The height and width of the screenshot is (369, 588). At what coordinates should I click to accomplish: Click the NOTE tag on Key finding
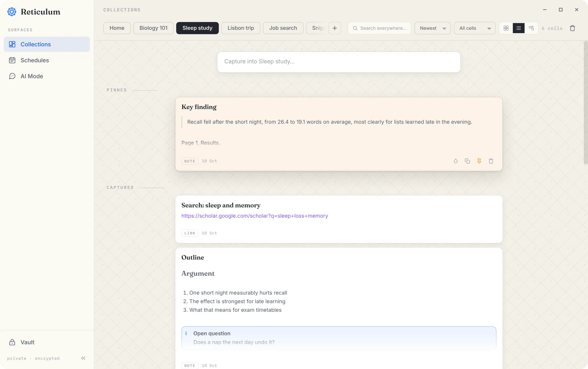pos(190,161)
